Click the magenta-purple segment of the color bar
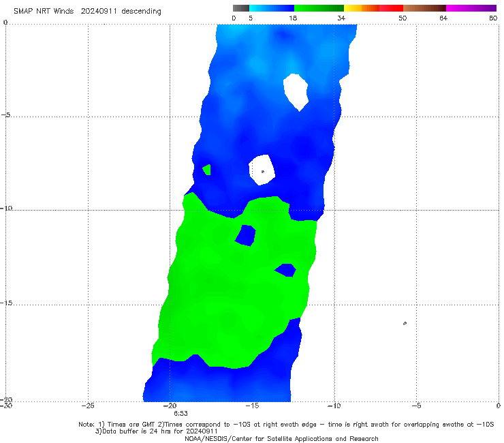 (x=471, y=8)
